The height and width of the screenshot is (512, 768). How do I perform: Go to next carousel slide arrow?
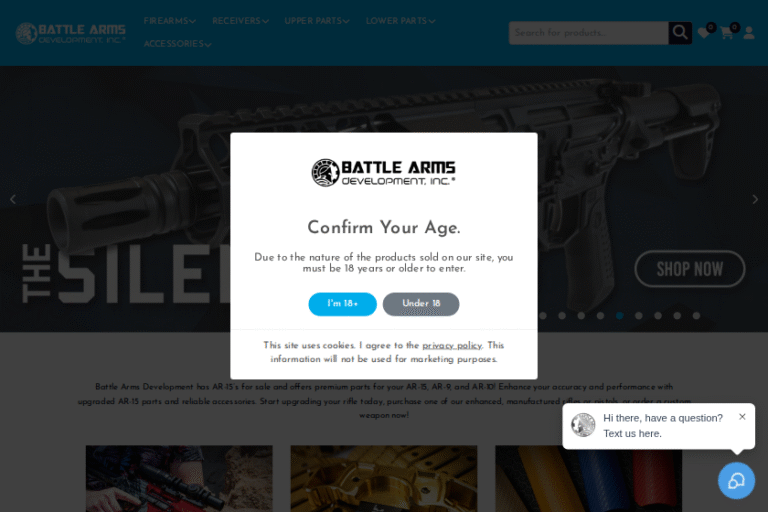coord(755,199)
